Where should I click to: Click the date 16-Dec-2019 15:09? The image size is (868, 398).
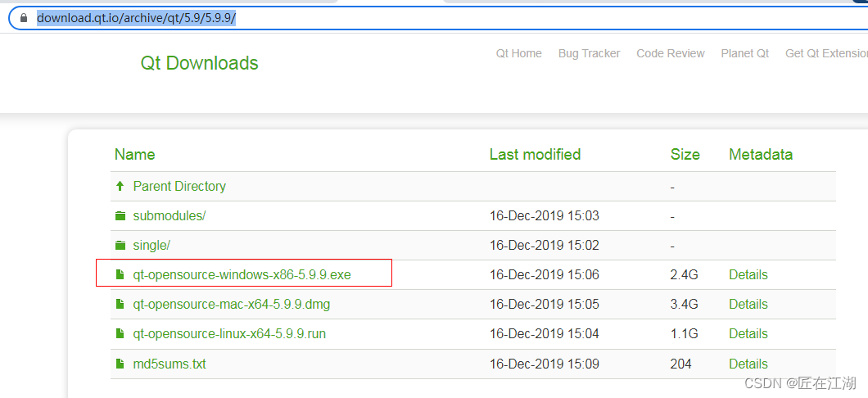point(545,364)
